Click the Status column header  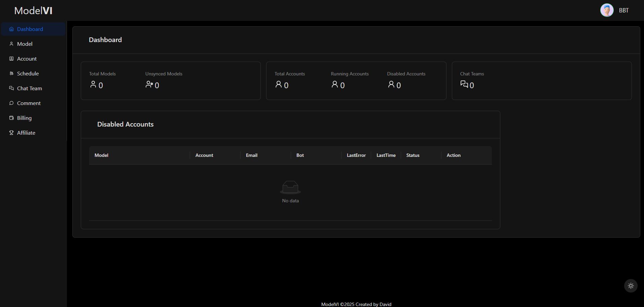(x=413, y=156)
